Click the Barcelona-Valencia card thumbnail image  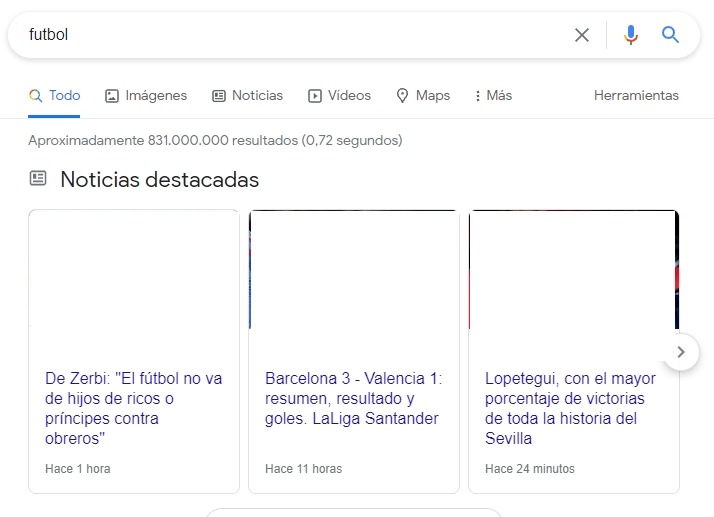(354, 269)
